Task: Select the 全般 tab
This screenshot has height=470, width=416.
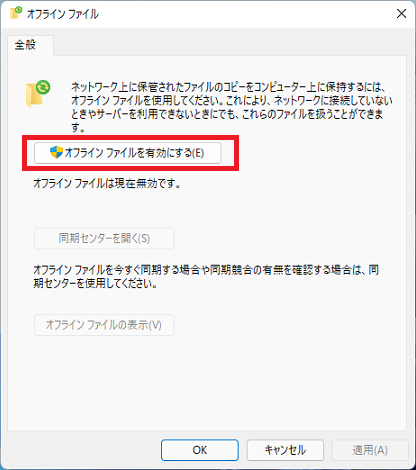Action: coord(26,45)
